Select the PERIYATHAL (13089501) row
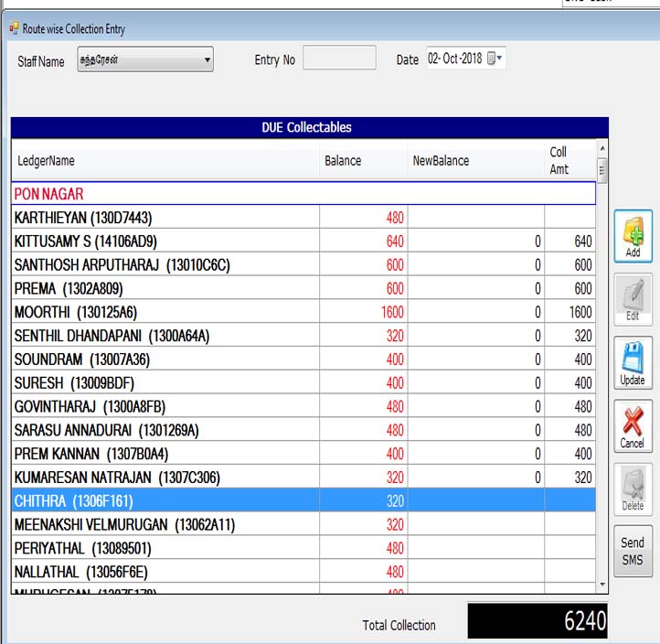 tap(303, 548)
